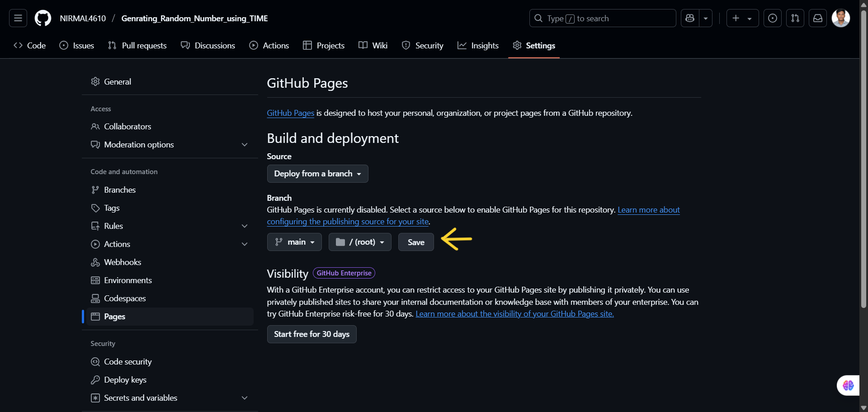Screen dimensions: 868x412
Task: Open your notifications inbox icon
Action: [x=818, y=18]
